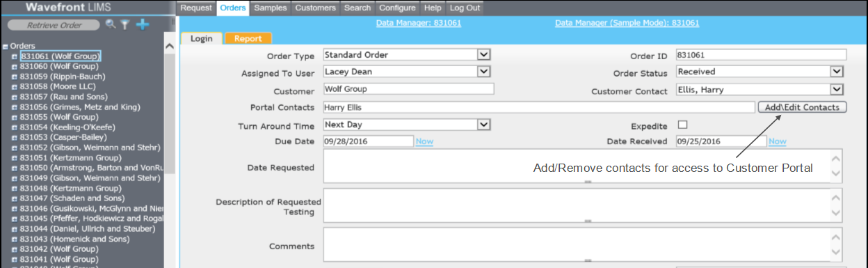
Task: Open the Turn Around Time dropdown
Action: tap(484, 124)
